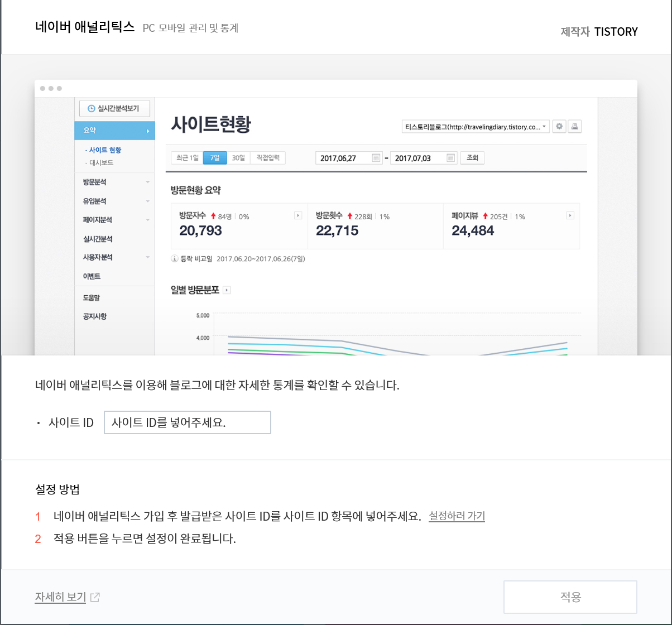Select the 7일 period tab

tap(215, 158)
